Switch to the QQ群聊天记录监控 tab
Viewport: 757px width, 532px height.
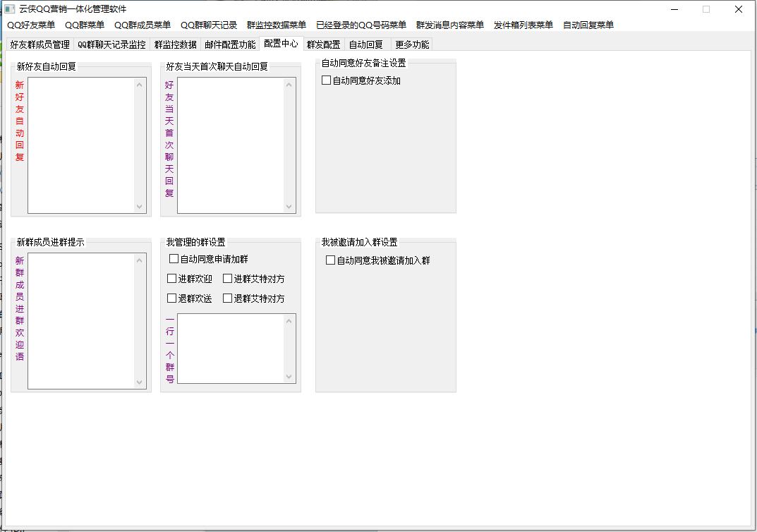tap(111, 44)
